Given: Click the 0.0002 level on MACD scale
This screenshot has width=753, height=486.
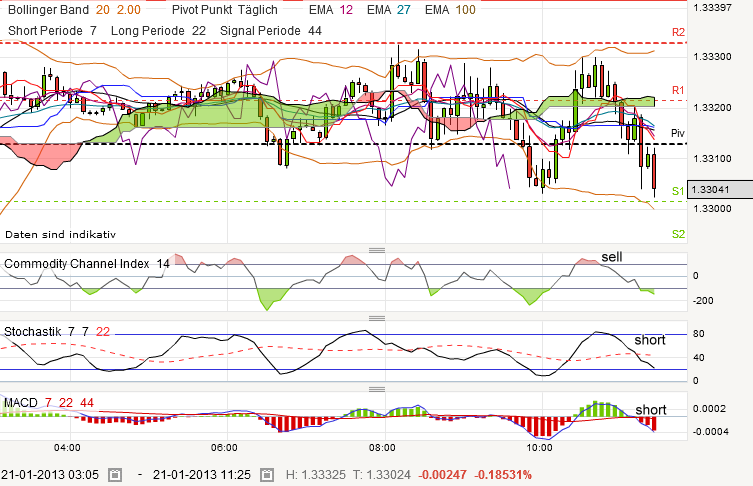Looking at the screenshot, I should coord(709,409).
